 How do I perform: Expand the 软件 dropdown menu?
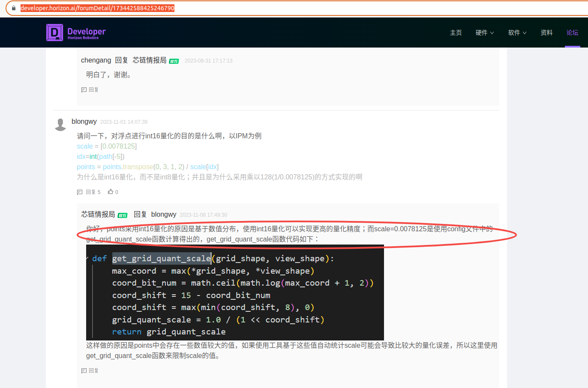click(x=517, y=33)
